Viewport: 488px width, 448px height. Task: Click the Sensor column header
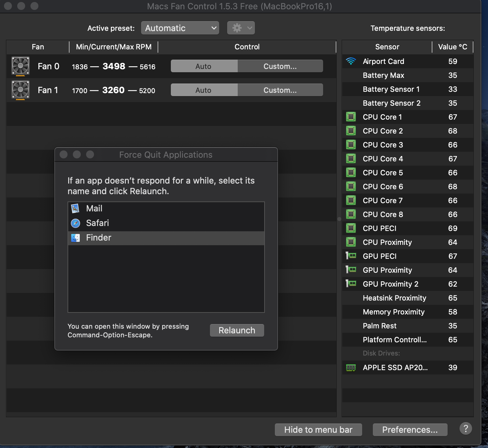(387, 47)
